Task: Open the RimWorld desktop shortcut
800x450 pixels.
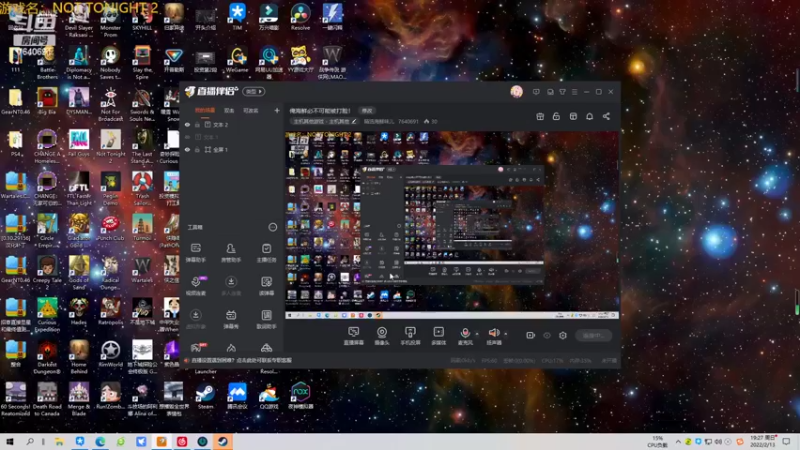Action: click(x=110, y=354)
